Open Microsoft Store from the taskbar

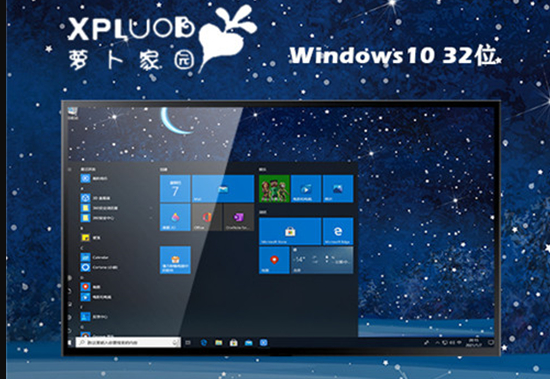(x=234, y=343)
